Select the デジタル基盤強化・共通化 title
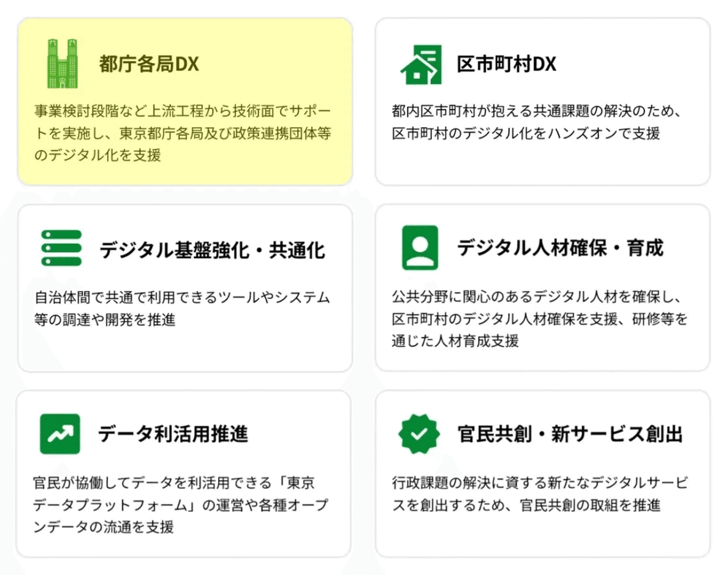 [x=212, y=250]
